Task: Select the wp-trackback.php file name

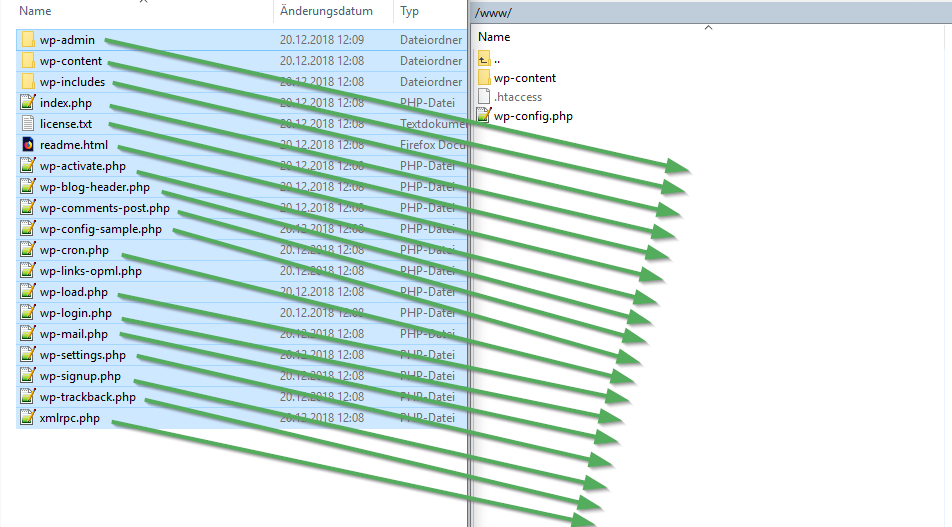Action: pyautogui.click(x=87, y=397)
